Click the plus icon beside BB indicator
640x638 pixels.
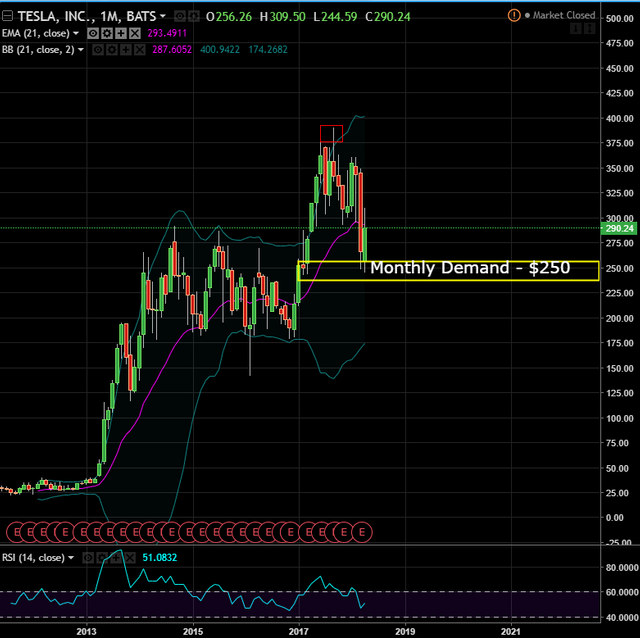tap(126, 50)
